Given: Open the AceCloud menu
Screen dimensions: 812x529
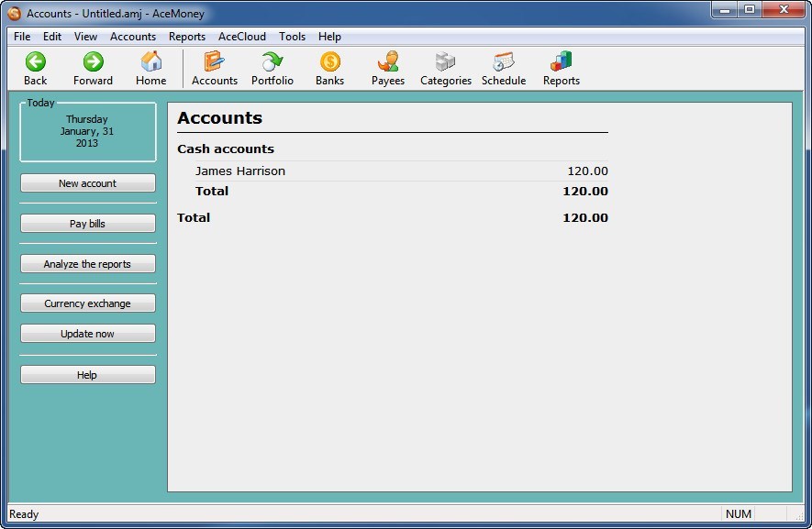Looking at the screenshot, I should [241, 37].
